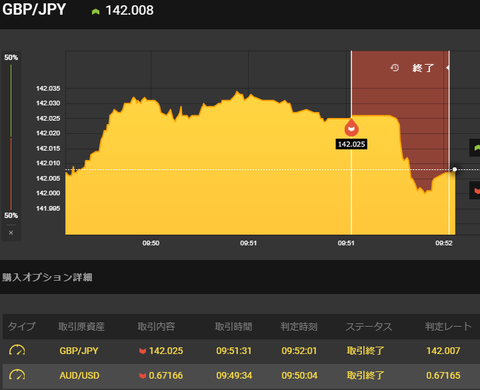
Task: Click the 購入オプション詳細 section header
Action: [x=47, y=277]
